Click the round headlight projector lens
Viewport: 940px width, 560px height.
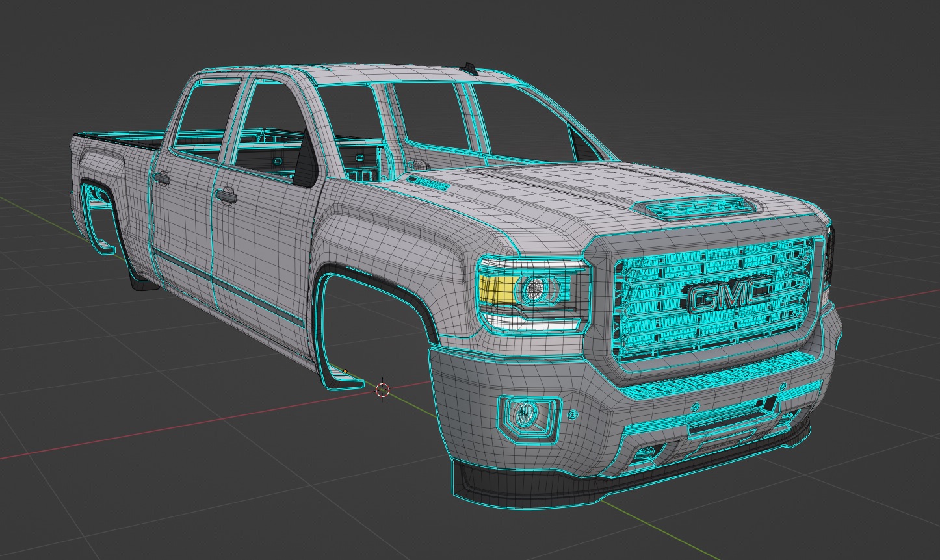click(x=536, y=288)
